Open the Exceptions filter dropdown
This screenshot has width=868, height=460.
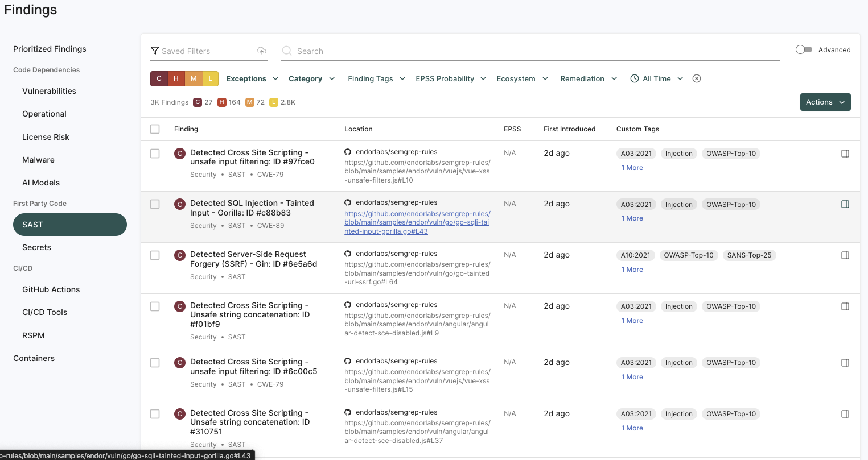click(x=252, y=78)
